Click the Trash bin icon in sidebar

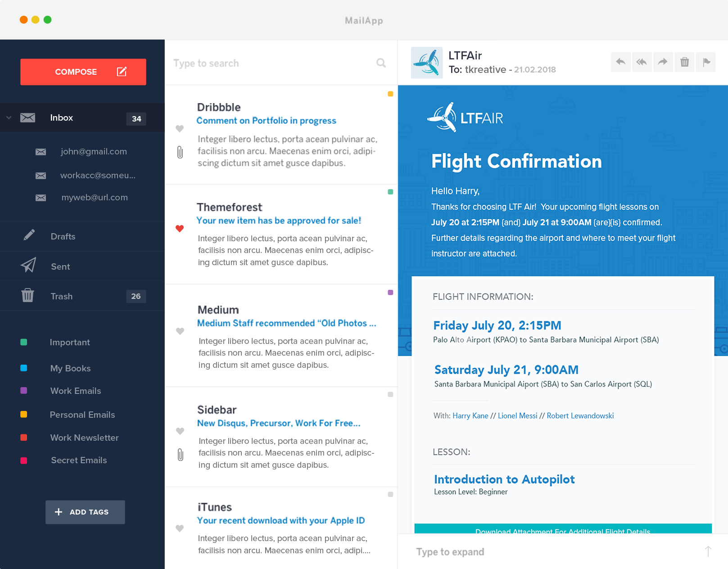click(x=27, y=295)
